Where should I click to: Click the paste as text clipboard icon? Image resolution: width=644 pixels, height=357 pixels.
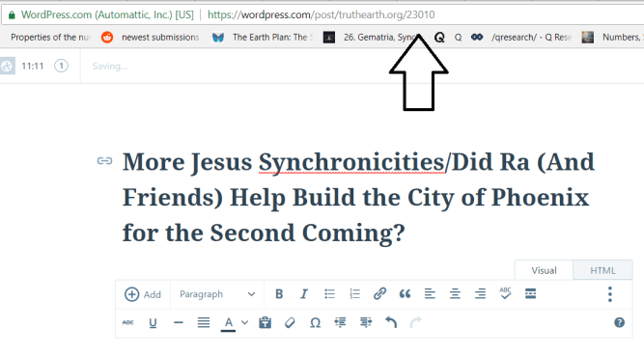pos(265,322)
